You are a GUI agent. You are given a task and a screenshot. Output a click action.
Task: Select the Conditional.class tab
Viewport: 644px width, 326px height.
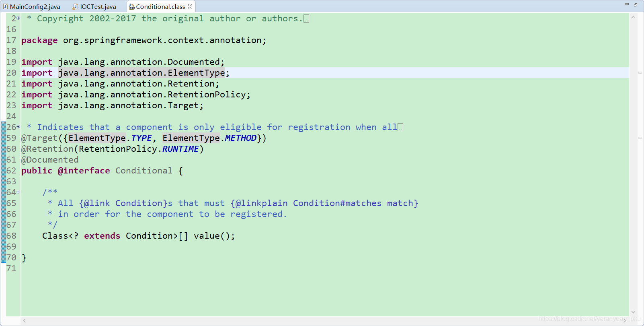(160, 6)
